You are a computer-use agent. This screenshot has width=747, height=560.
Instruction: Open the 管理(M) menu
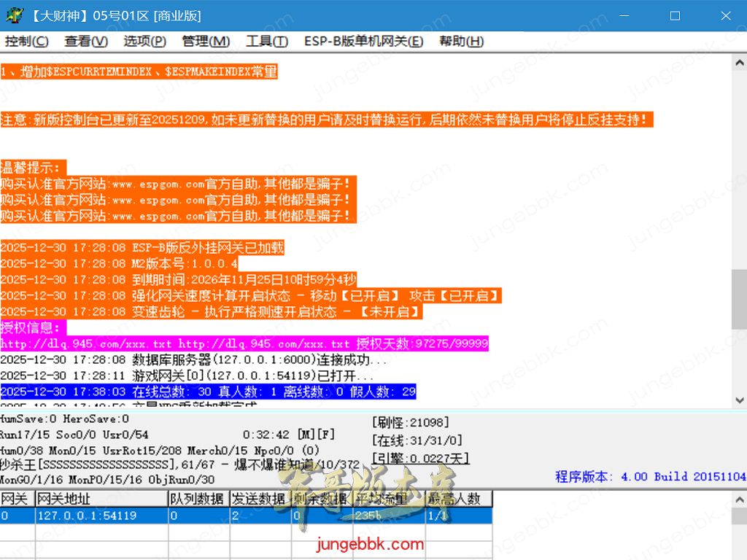click(x=206, y=42)
